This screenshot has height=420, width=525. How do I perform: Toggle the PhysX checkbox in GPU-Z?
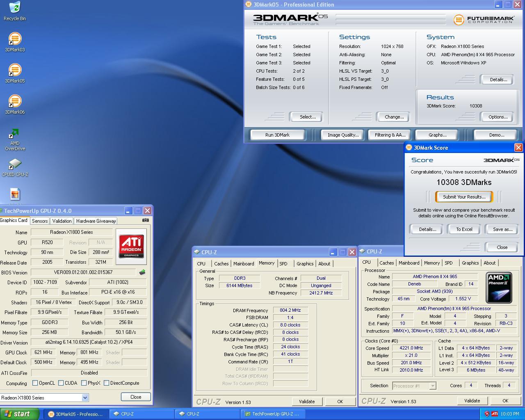84,383
